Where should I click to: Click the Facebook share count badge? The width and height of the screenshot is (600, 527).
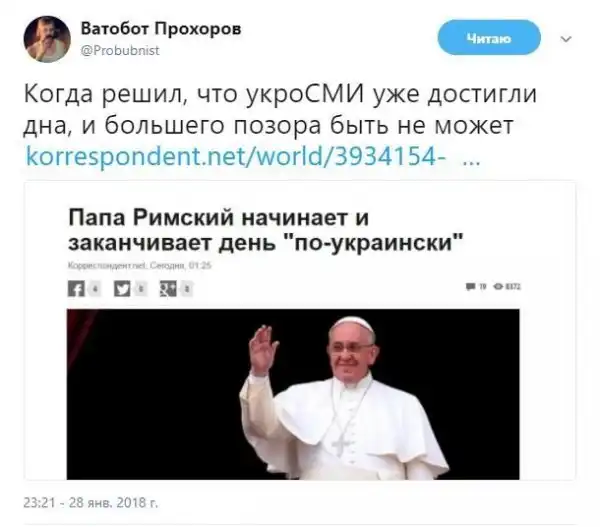pos(95,289)
